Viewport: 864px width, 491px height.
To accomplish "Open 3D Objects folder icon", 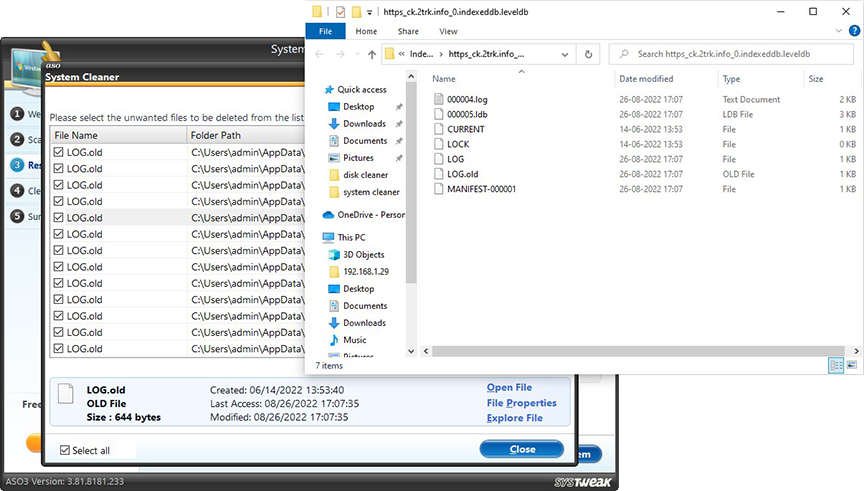I will (334, 255).
